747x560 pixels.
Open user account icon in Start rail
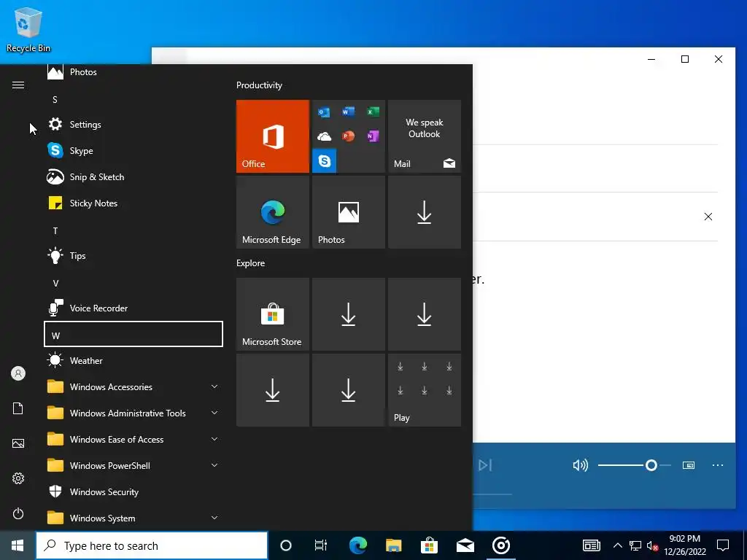point(18,373)
